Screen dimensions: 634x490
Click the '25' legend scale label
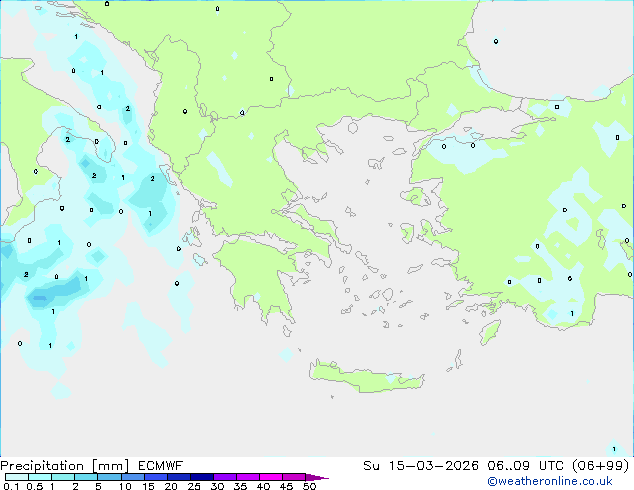click(x=194, y=486)
